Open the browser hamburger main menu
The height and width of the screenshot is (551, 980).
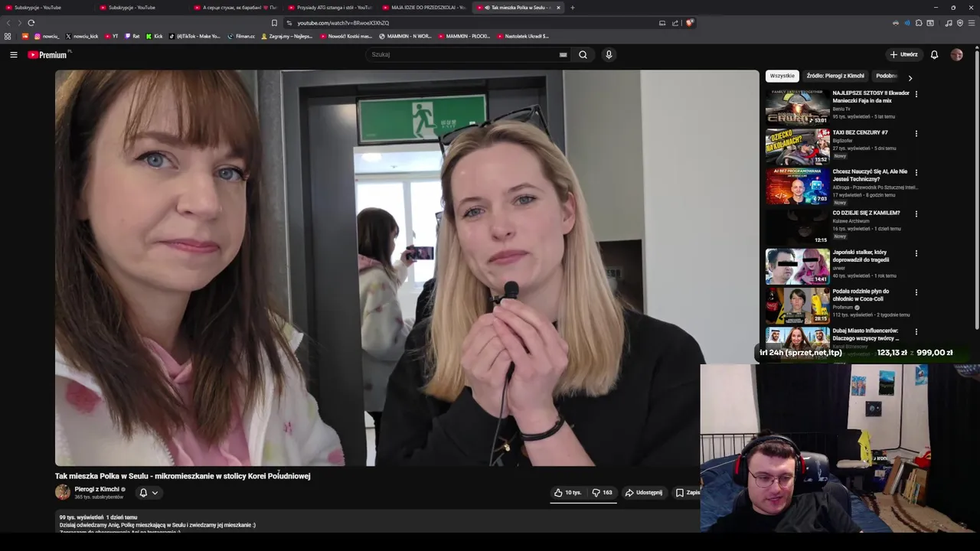972,23
